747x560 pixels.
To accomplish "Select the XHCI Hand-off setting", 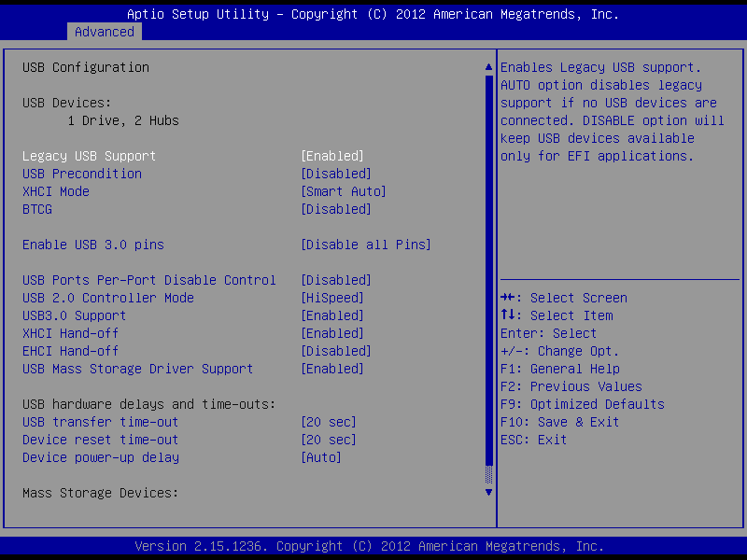I will [x=71, y=333].
